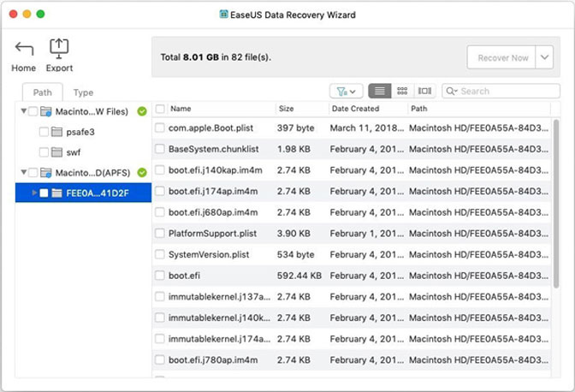Click the February 1, 201... date cell
The height and width of the screenshot is (392, 575).
pos(367,234)
